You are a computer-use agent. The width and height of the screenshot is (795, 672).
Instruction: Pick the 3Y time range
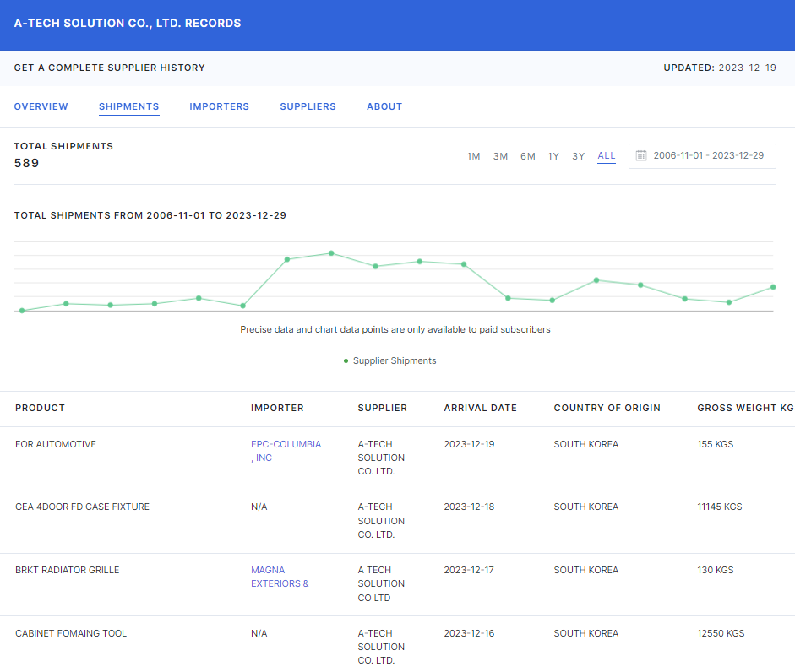coord(579,156)
